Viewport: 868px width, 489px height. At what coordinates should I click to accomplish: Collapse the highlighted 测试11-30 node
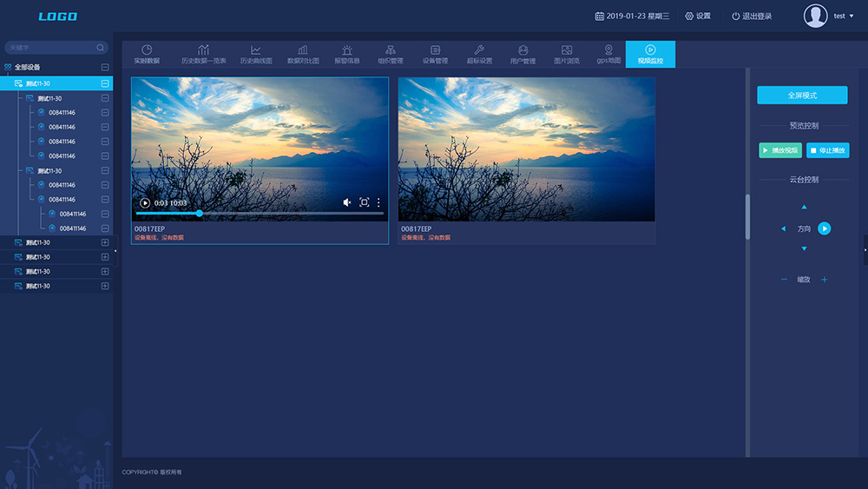[105, 83]
